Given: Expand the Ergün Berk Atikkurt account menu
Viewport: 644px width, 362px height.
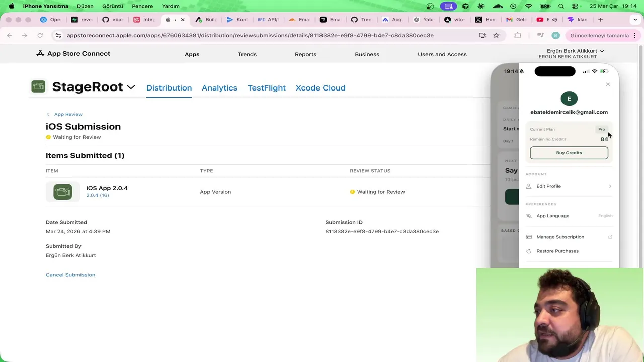Looking at the screenshot, I should [575, 51].
